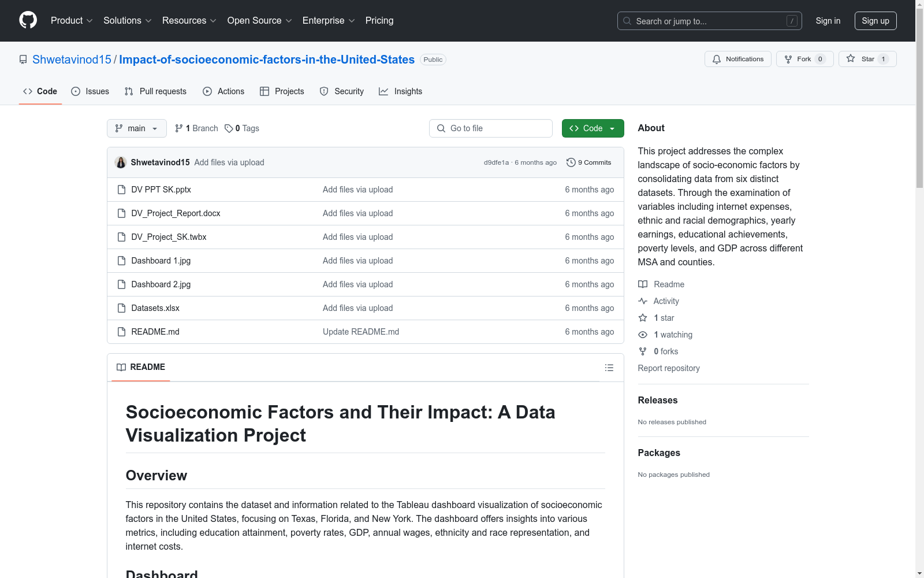Click the file icon for Datasets.xlsx
Viewport: 924px width, 578px height.
pos(121,308)
